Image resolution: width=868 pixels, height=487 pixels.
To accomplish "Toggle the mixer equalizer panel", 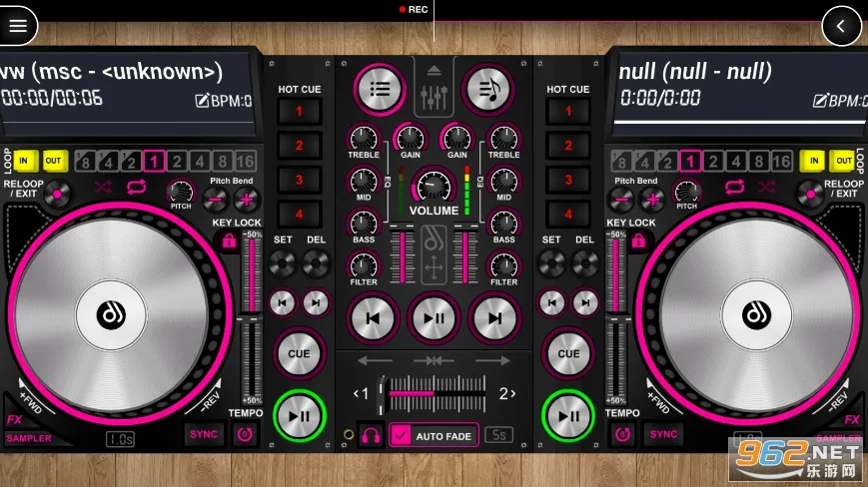I will pyautogui.click(x=434, y=89).
